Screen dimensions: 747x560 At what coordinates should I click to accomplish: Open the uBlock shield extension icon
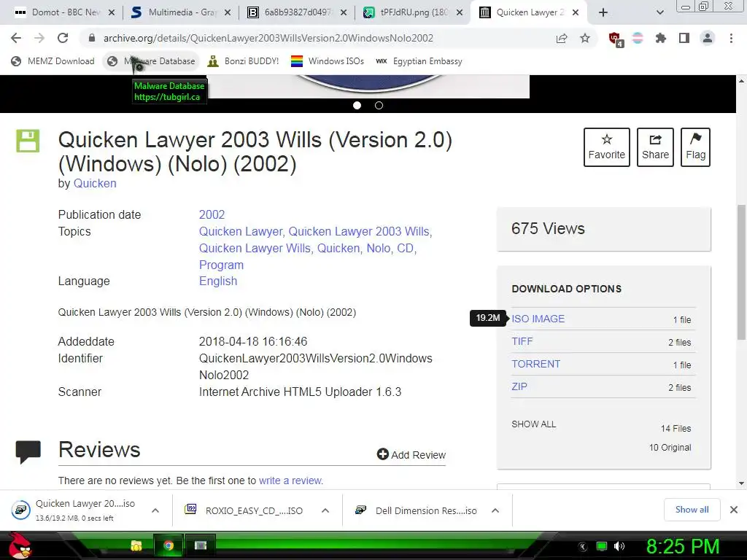pos(616,39)
